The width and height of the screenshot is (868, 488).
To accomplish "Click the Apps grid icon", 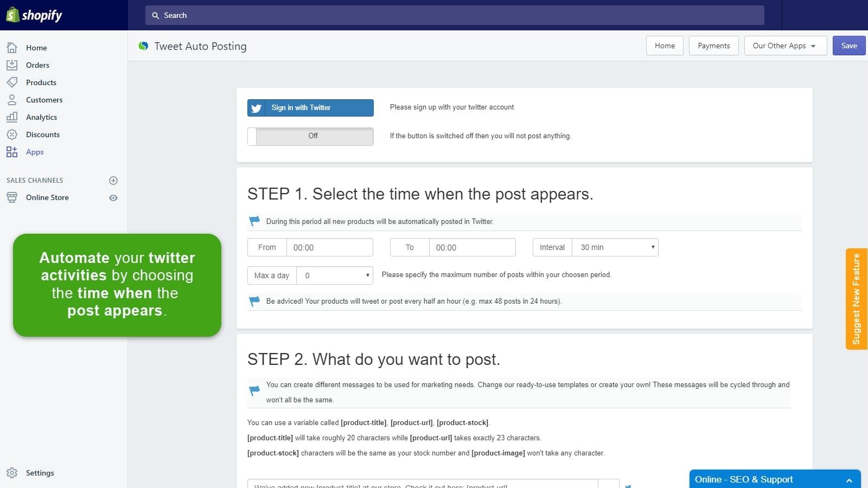I will (x=12, y=152).
